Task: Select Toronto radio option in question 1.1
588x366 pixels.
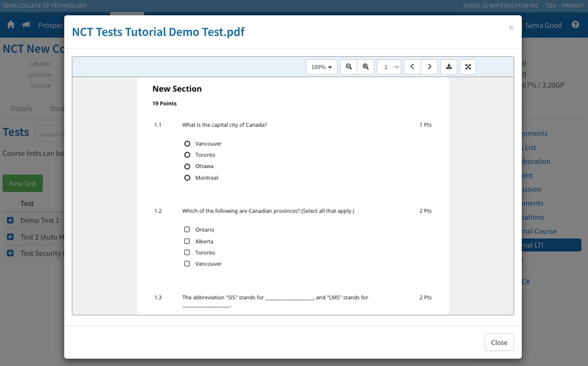Action: (187, 155)
